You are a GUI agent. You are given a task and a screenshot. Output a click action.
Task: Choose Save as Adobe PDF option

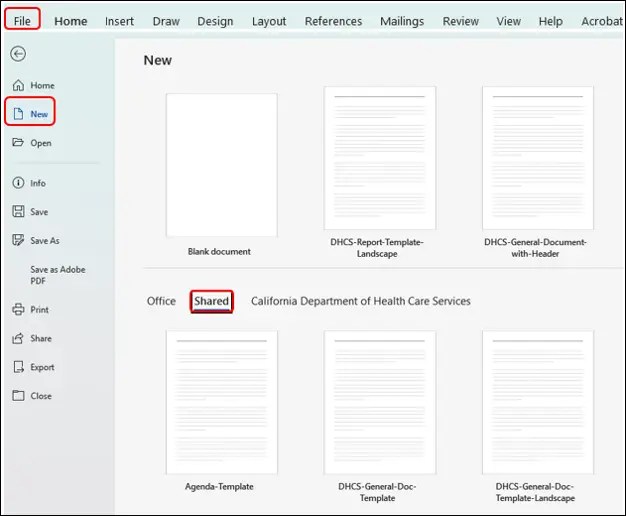pos(57,275)
